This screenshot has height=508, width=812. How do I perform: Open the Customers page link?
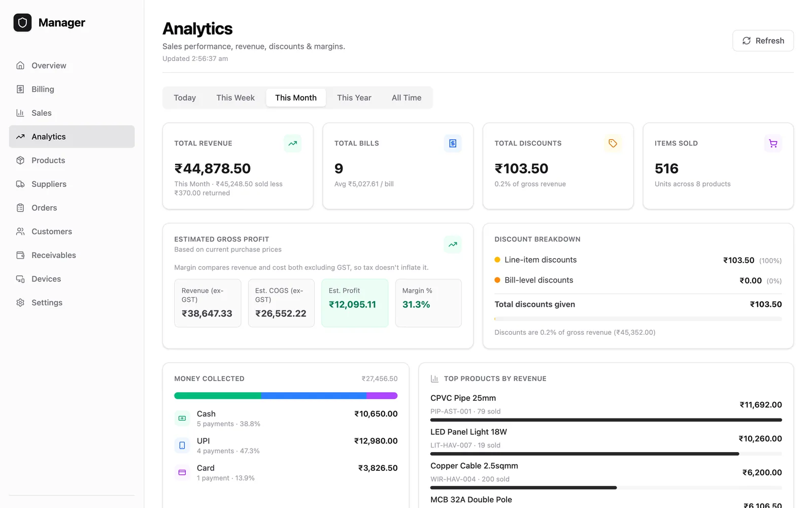tap(72, 232)
